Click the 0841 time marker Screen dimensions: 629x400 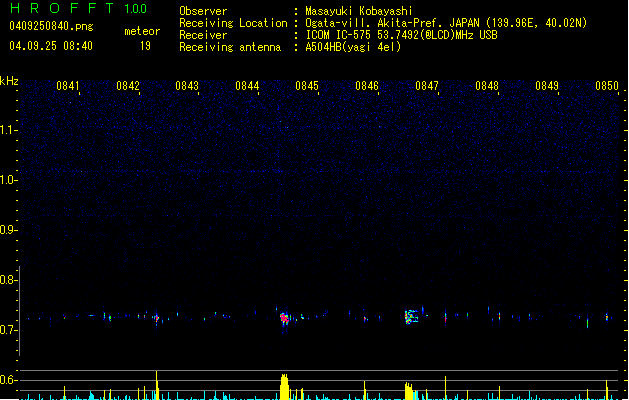coord(67,86)
